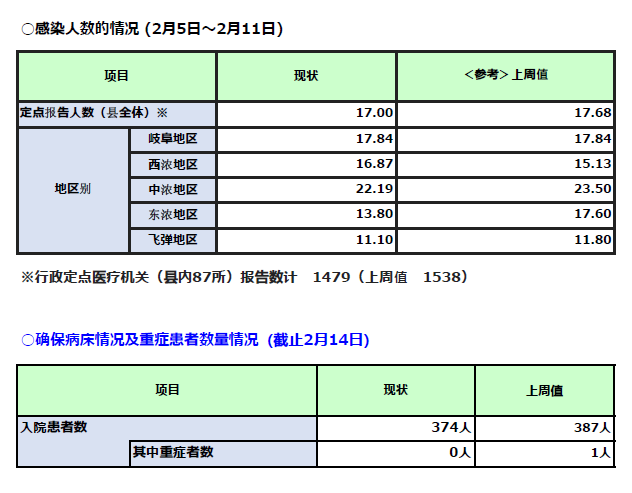Click the "定点报告人数(县全体)" row label
Screen dimensions: 632x493
point(95,113)
